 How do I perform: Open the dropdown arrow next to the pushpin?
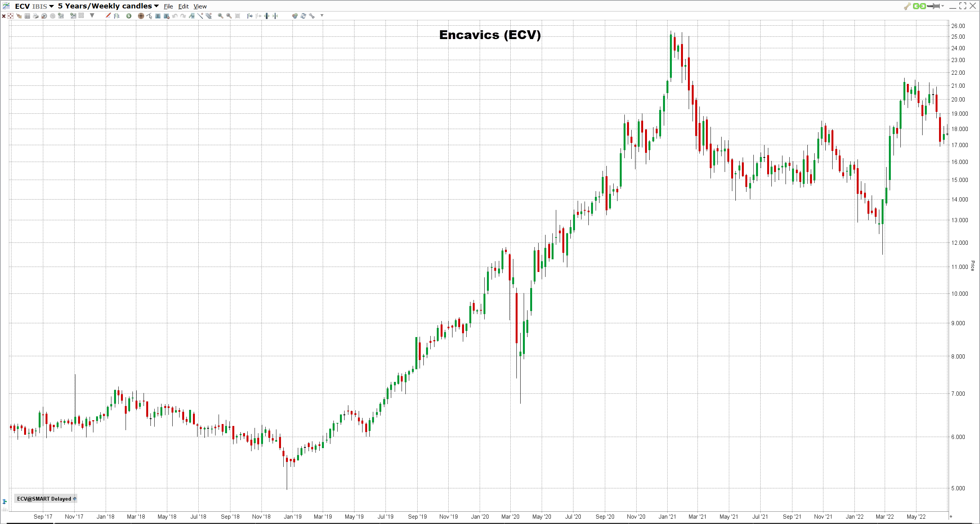(942, 6)
